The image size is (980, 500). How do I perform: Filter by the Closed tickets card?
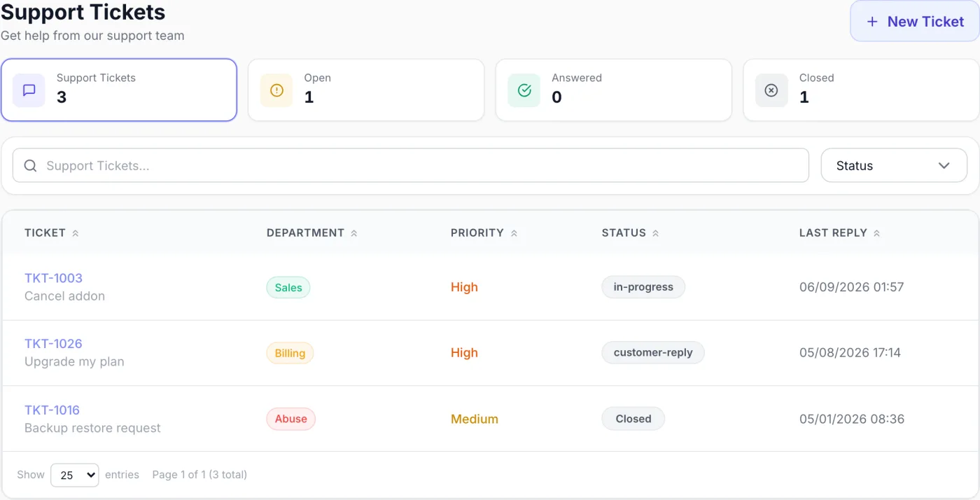[861, 90]
